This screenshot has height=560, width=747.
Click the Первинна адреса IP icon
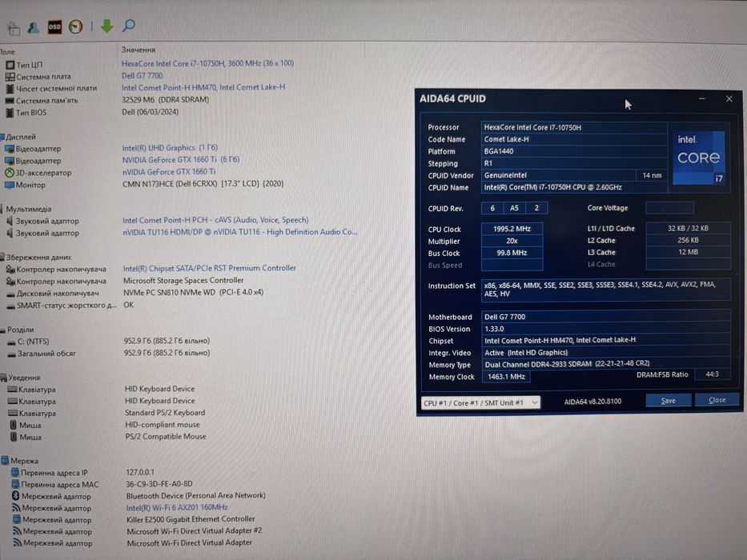15,472
